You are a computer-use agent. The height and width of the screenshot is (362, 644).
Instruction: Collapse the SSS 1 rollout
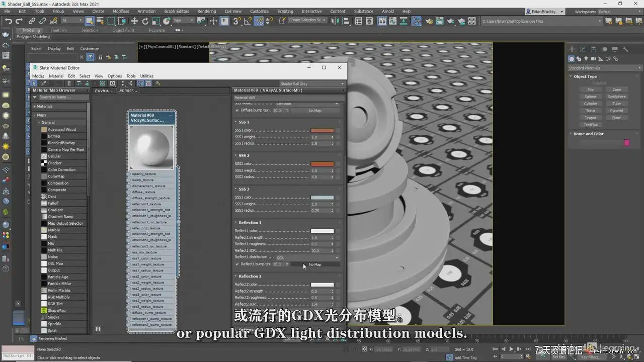click(x=244, y=122)
